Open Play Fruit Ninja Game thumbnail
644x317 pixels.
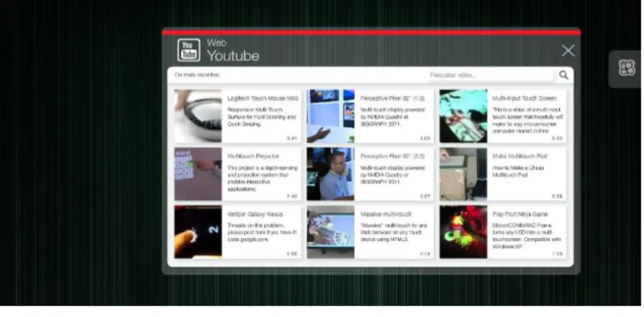[463, 232]
